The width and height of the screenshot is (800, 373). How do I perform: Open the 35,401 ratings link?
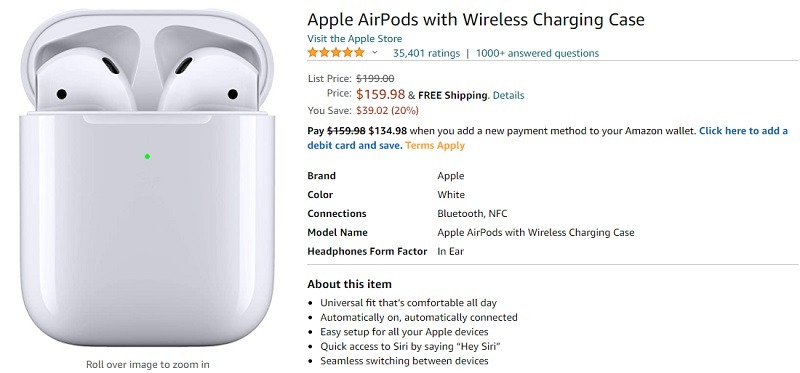click(426, 53)
